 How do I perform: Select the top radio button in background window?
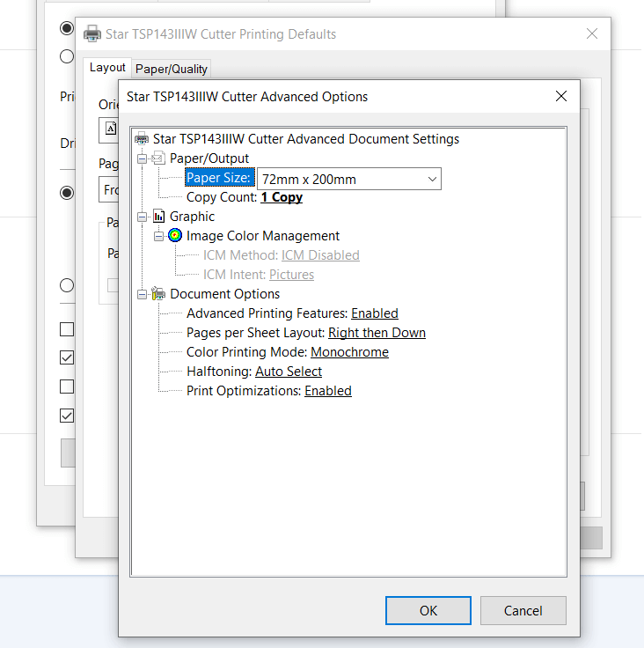coord(67,28)
